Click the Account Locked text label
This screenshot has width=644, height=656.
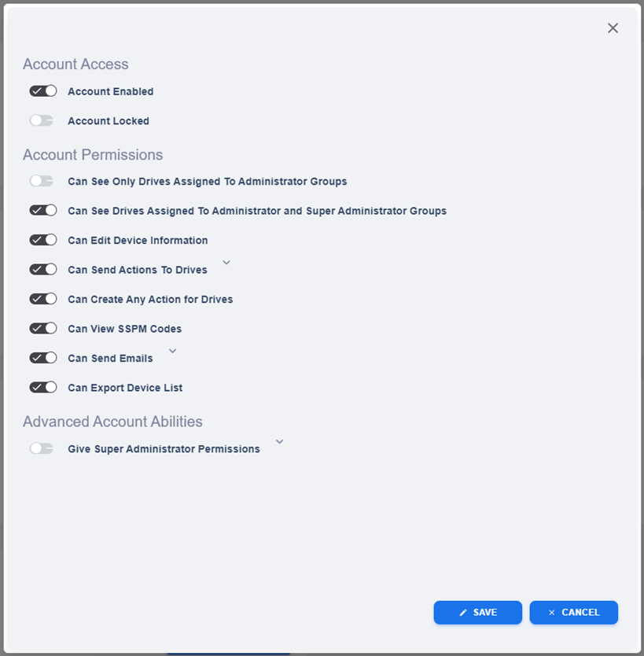tap(109, 121)
